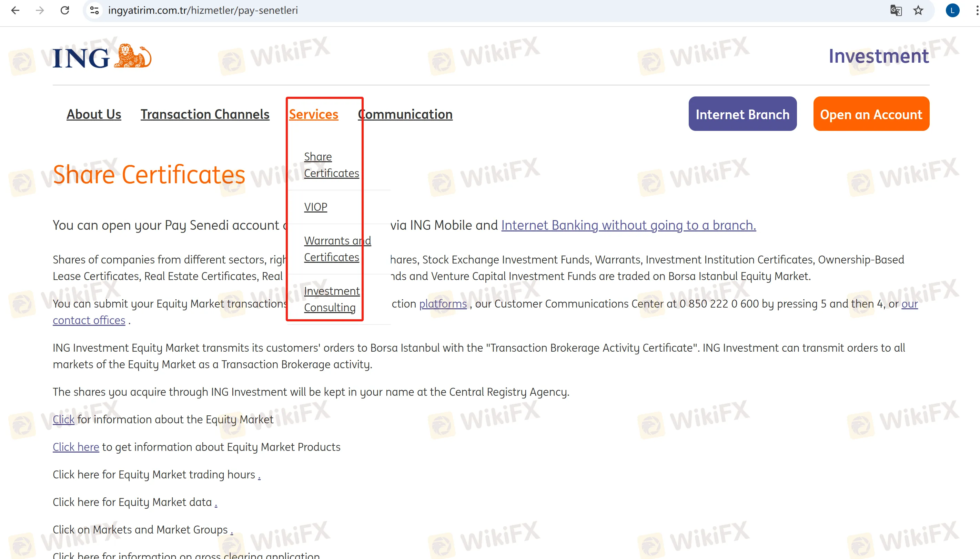
Task: Click the Open an Account button
Action: [x=871, y=114]
